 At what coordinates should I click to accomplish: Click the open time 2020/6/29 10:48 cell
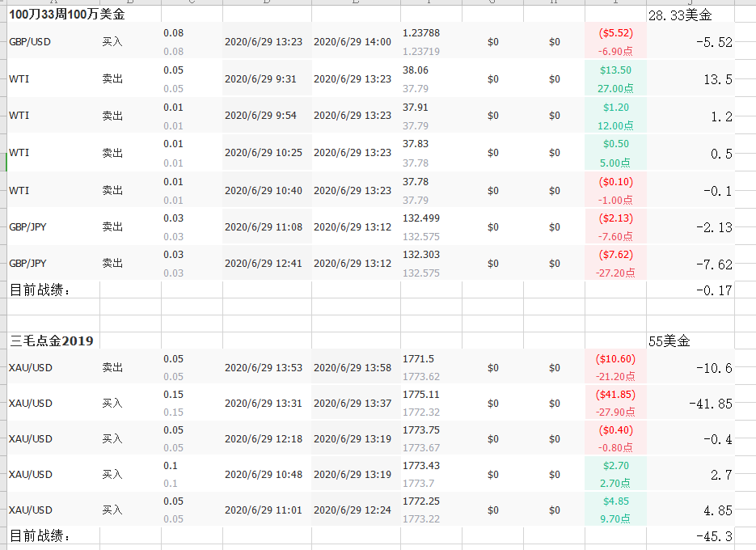pyautogui.click(x=264, y=474)
